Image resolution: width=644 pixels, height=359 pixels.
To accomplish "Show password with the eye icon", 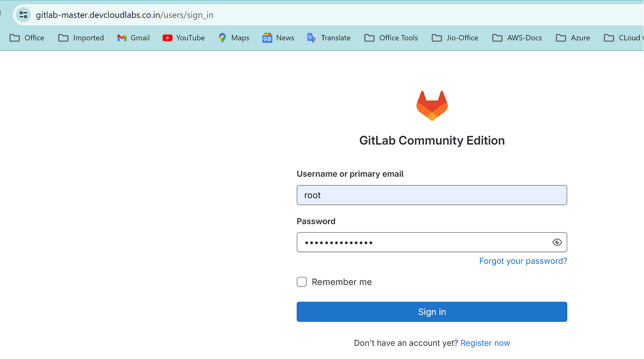I will tap(557, 242).
